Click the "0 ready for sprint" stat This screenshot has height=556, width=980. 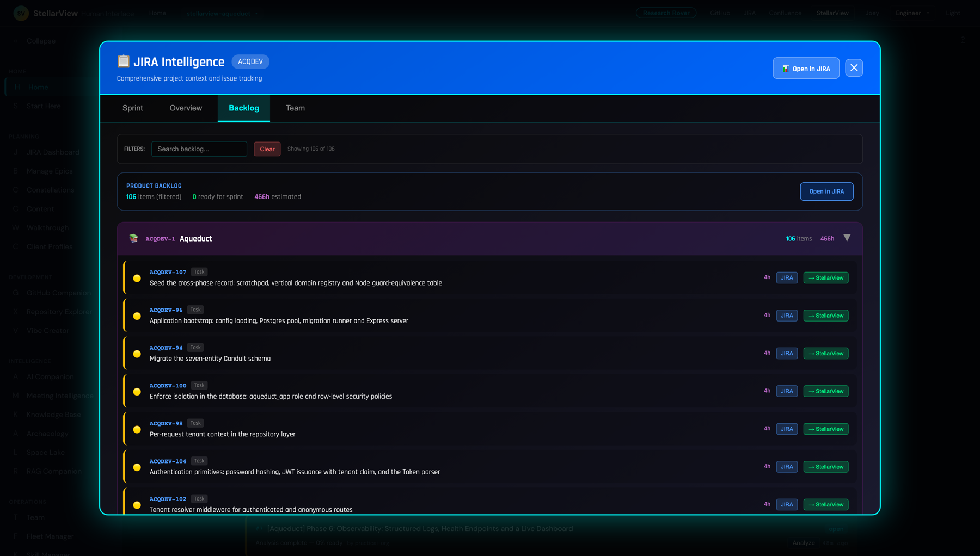[x=218, y=197]
